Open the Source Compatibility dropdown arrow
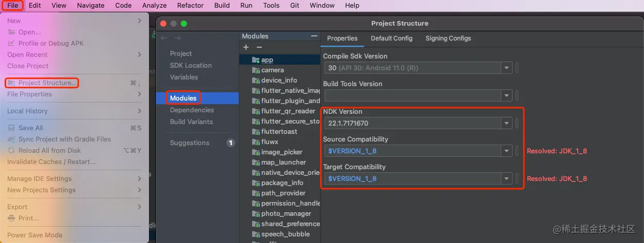 pos(507,151)
